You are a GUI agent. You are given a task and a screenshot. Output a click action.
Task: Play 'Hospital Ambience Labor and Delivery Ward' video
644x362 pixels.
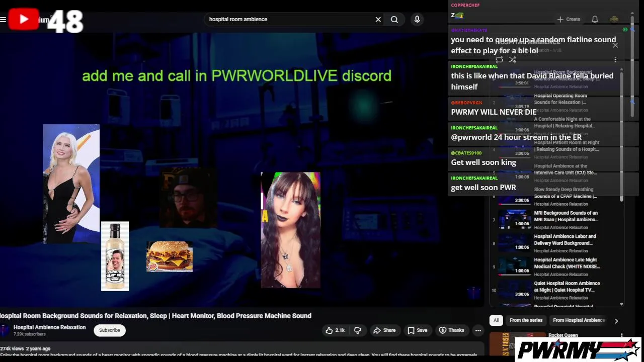[x=555, y=243]
